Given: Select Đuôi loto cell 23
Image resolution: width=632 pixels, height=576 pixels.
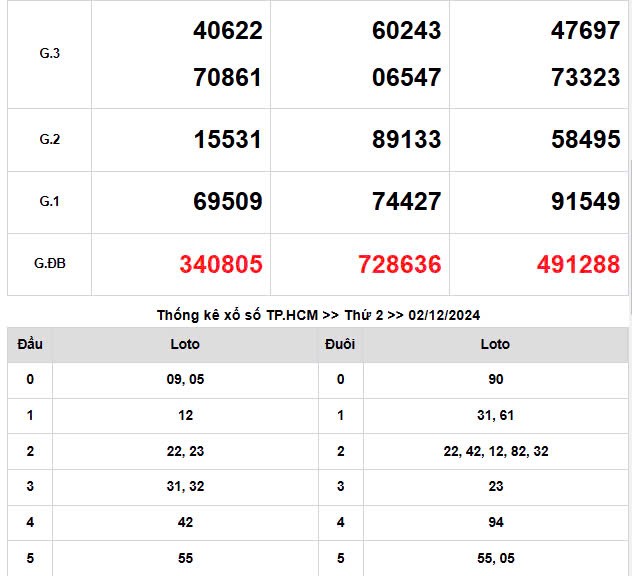Looking at the screenshot, I should point(496,487).
